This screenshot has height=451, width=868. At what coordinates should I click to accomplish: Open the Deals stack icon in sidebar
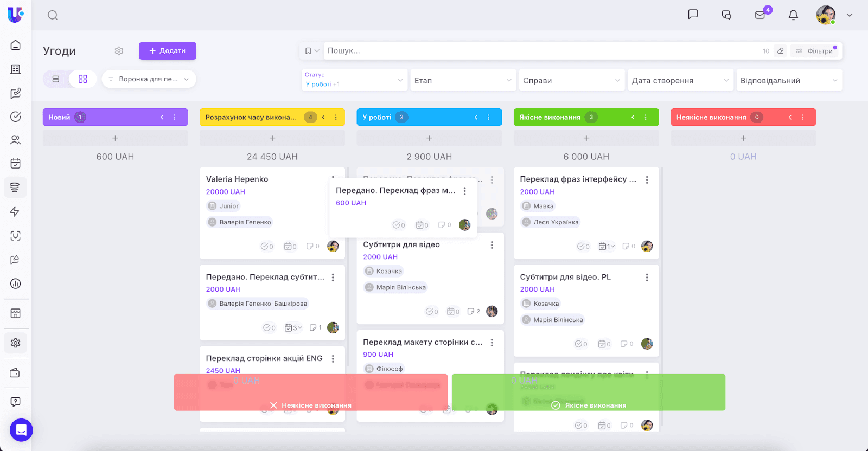pos(15,188)
